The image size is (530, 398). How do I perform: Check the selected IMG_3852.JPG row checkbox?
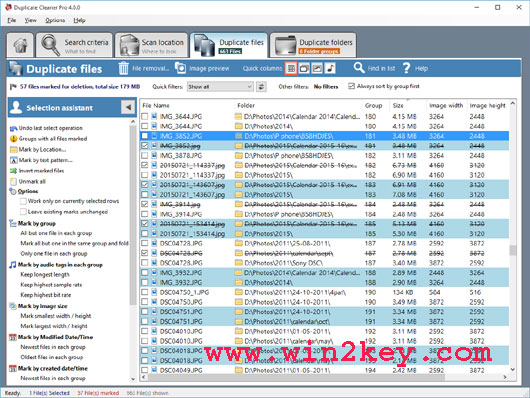tap(145, 136)
